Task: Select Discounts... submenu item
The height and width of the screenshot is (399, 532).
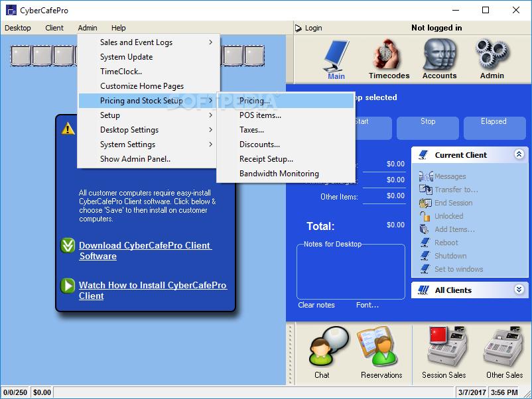Action: click(x=286, y=144)
